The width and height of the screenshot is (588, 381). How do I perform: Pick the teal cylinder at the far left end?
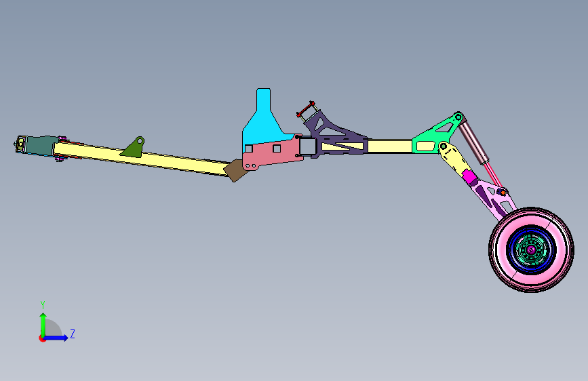pos(39,146)
